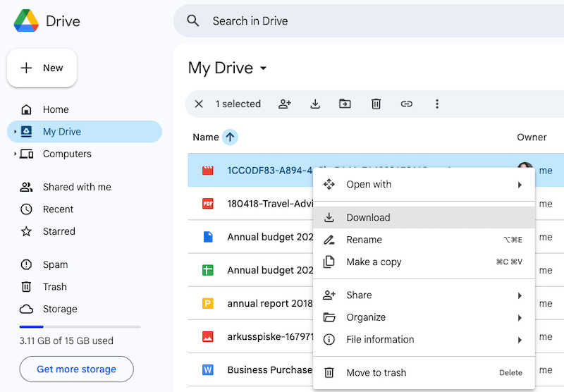Click the trash icon in selection toolbar
The image size is (564, 392).
tap(376, 104)
